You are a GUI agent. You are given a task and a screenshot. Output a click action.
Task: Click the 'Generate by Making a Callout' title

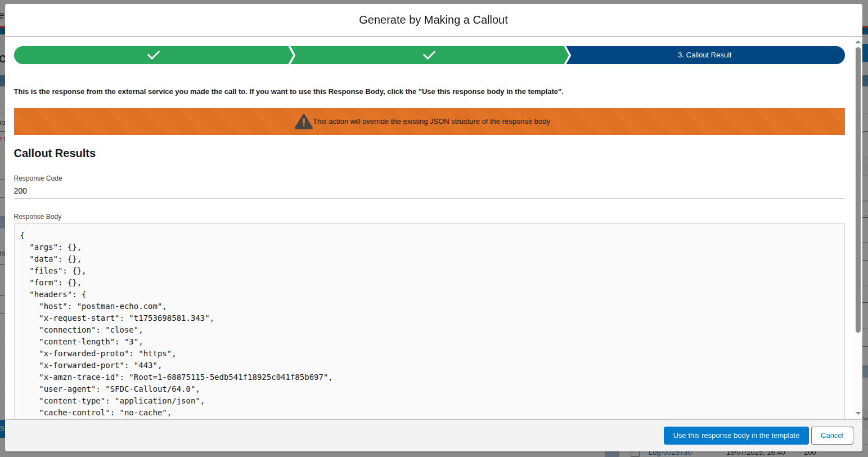(x=433, y=20)
